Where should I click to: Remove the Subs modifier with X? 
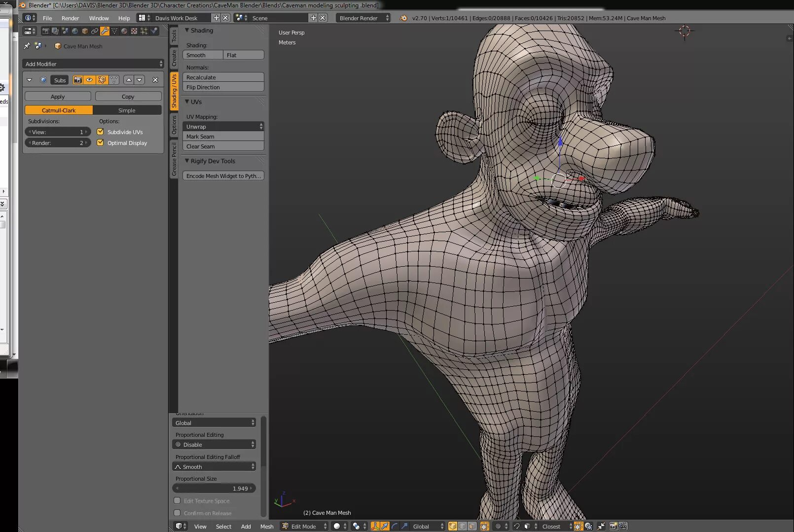tap(155, 80)
